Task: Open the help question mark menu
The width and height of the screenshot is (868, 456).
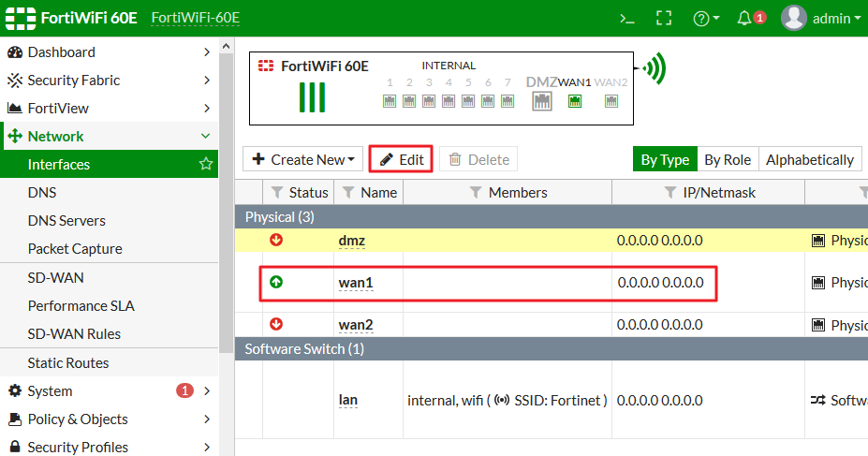Action: point(706,19)
